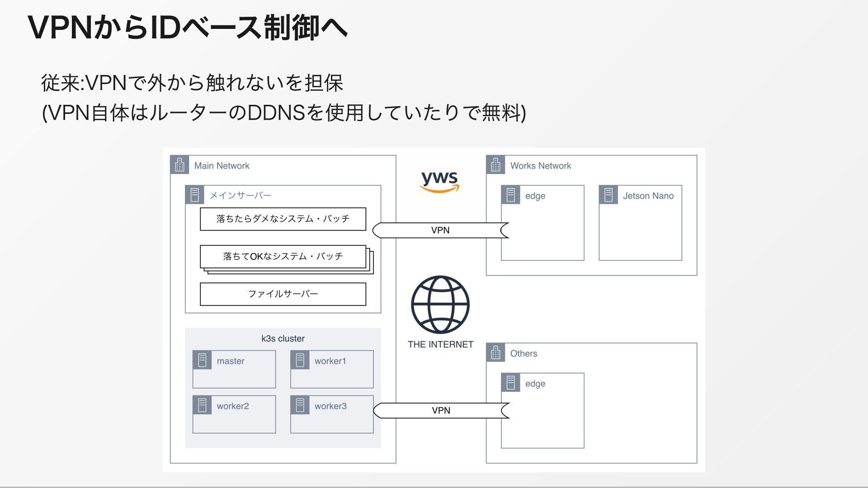Click the globe internet icon
The image size is (868, 488).
(x=440, y=305)
